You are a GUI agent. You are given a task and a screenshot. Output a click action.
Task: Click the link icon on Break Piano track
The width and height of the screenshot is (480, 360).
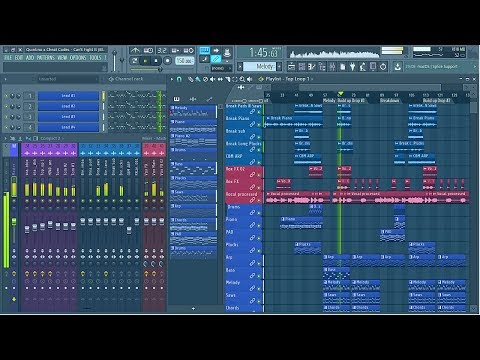253,124
